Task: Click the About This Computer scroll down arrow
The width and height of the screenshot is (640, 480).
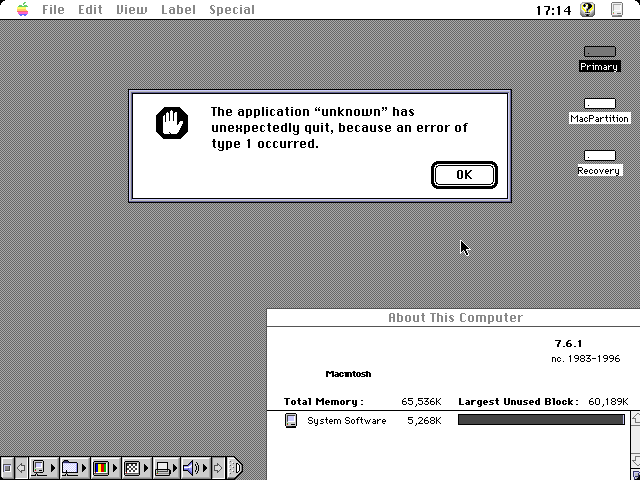Action: (636, 461)
